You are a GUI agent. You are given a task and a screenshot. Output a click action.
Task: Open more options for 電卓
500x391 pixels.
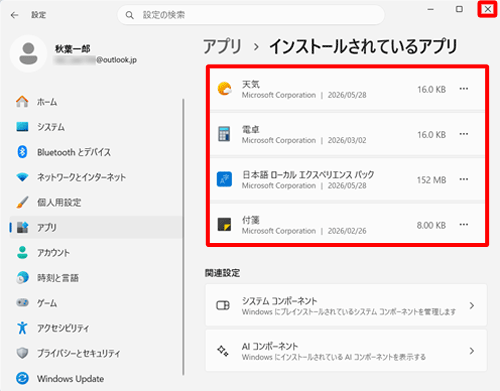tap(464, 134)
